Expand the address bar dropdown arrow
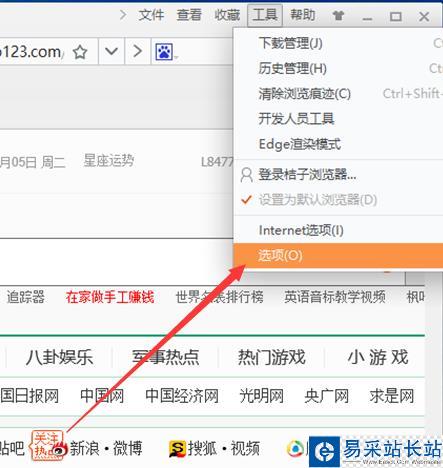 [x=111, y=51]
